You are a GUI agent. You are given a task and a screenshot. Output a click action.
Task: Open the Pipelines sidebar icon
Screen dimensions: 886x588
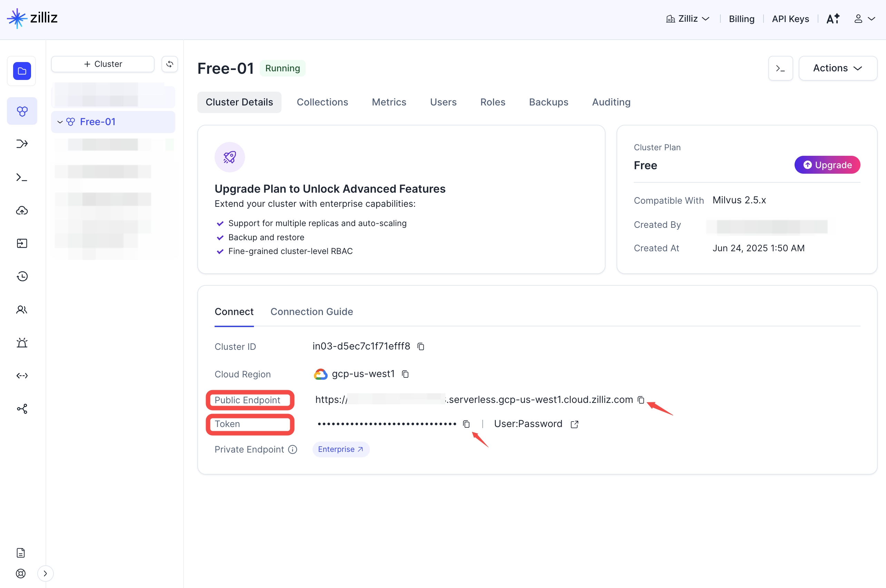[x=22, y=144]
